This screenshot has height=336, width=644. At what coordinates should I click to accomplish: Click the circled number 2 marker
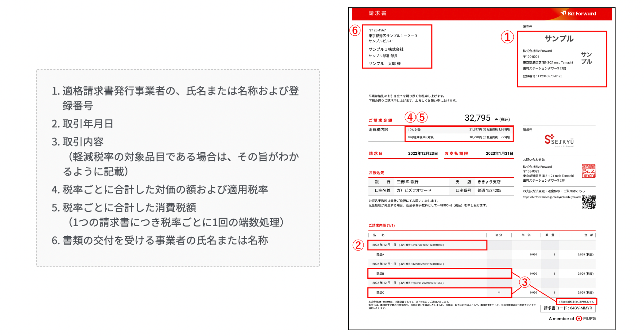pyautogui.click(x=358, y=245)
